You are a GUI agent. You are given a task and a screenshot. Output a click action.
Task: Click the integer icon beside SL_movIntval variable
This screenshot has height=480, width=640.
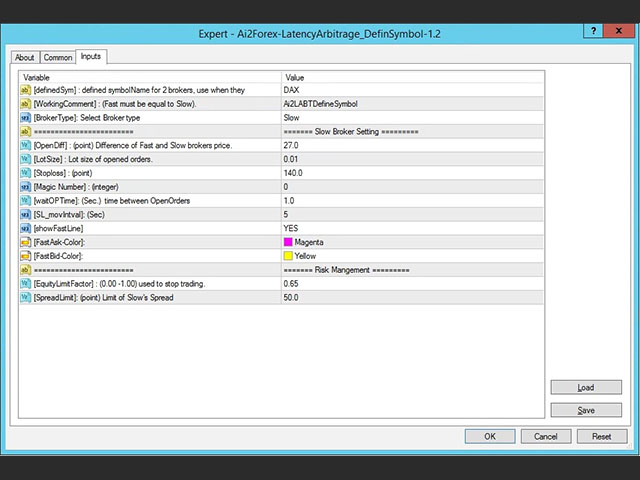pos(25,214)
